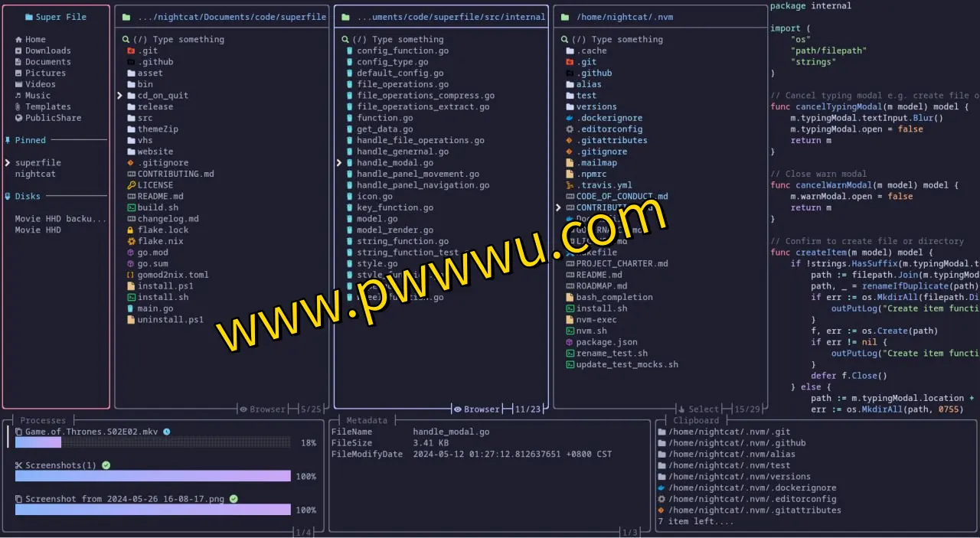
Task: Click the Music note icon in sidebar
Action: pyautogui.click(x=18, y=96)
